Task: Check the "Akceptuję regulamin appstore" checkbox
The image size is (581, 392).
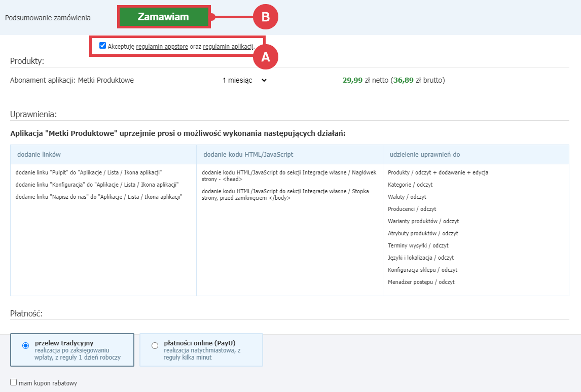Action: tap(102, 45)
